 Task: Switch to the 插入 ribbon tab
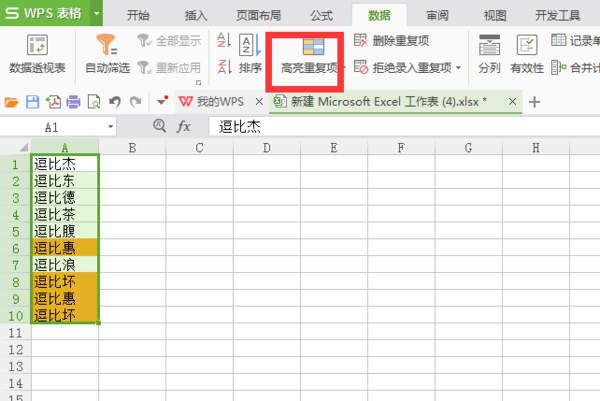(196, 15)
